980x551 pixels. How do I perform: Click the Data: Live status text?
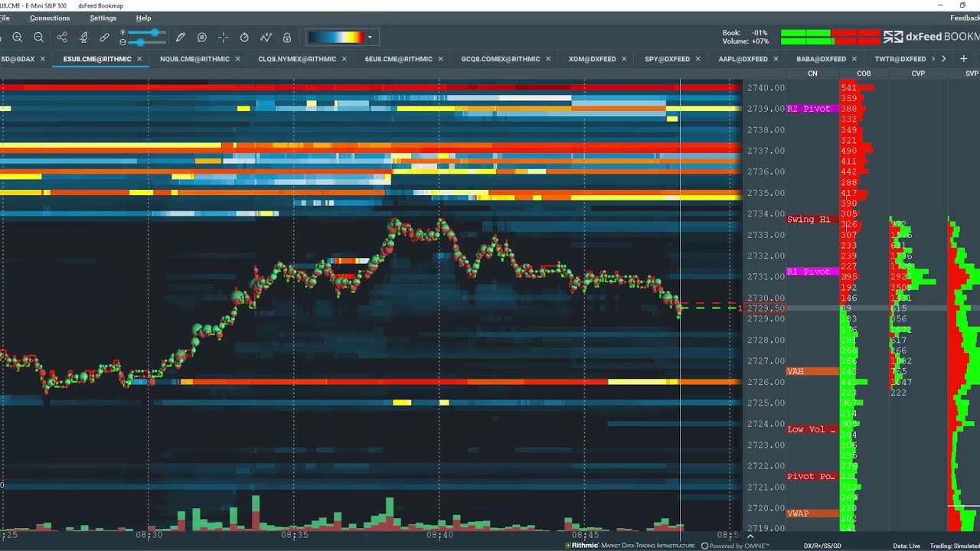906,546
